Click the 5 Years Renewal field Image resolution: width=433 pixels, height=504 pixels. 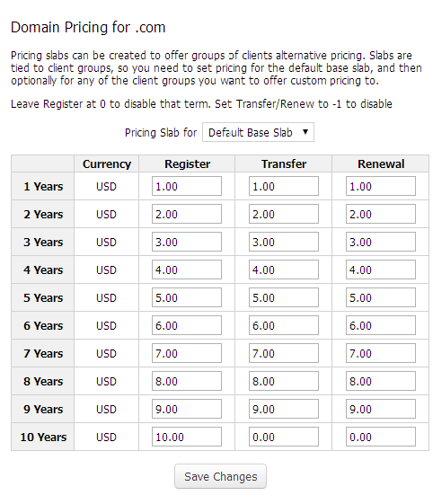(x=381, y=297)
